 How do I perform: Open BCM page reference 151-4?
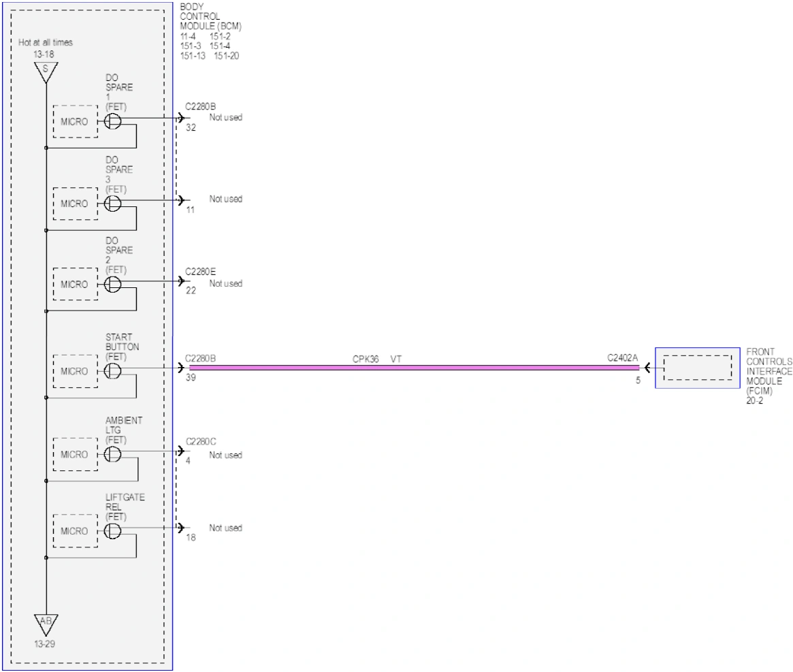tap(220, 46)
